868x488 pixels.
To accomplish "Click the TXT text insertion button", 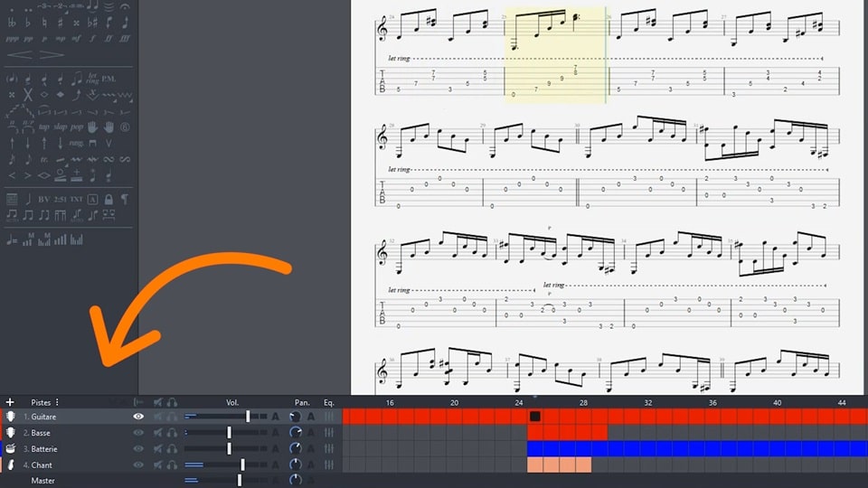I will tap(76, 199).
